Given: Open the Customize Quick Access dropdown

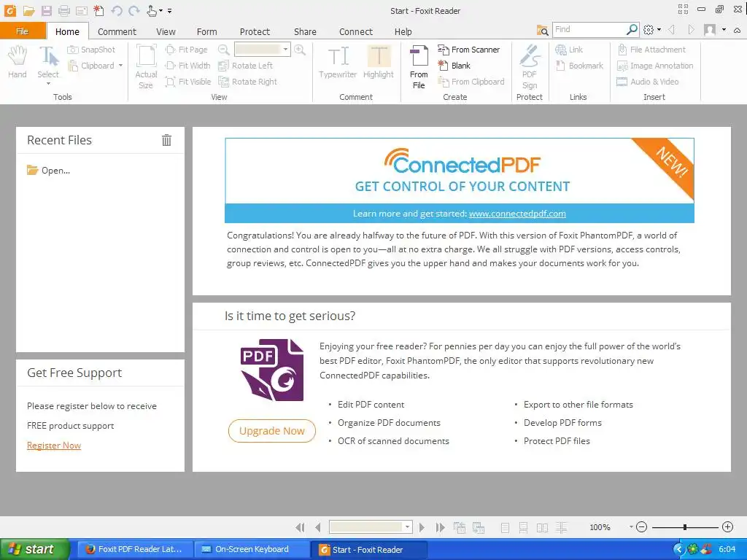Looking at the screenshot, I should tap(169, 11).
